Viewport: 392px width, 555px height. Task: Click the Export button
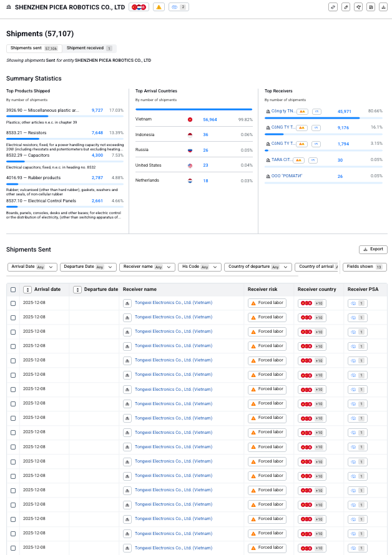point(373,249)
